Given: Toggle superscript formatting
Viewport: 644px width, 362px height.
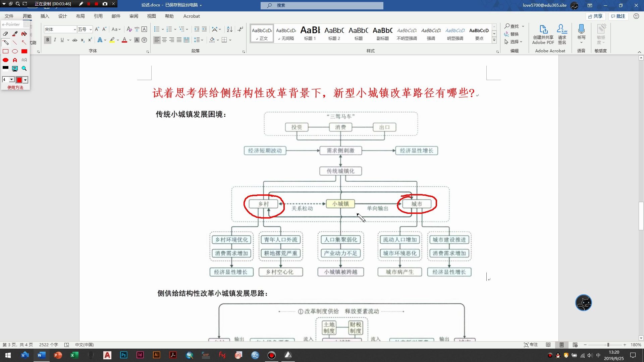Looking at the screenshot, I should [x=90, y=40].
